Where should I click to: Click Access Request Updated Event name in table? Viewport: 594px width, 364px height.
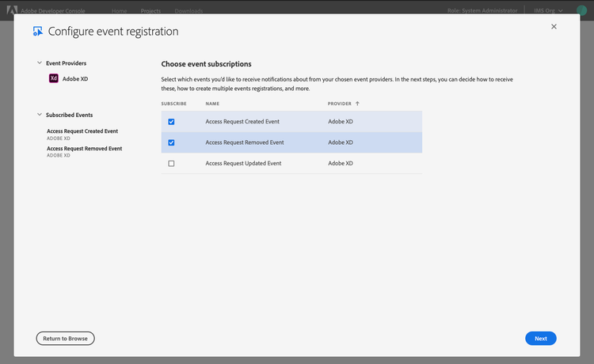[243, 164]
